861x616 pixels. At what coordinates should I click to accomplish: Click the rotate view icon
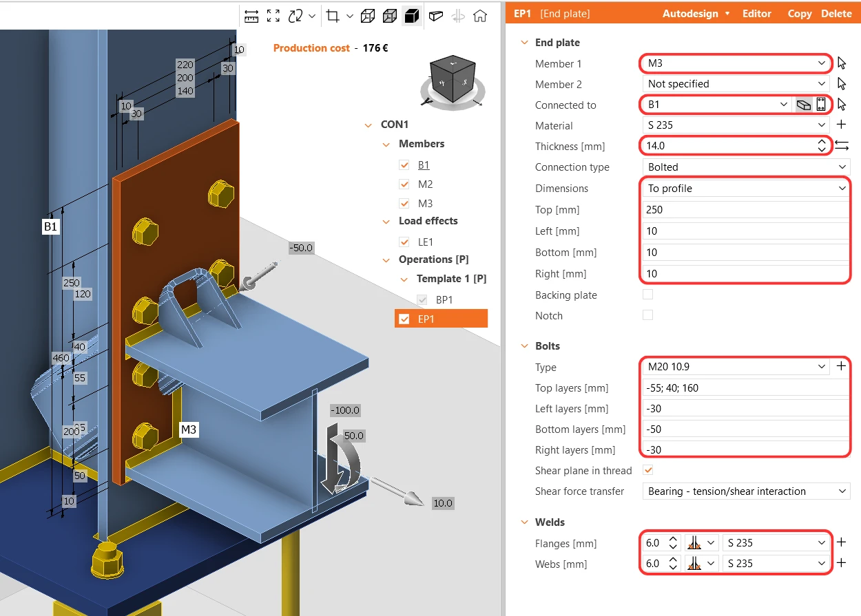(295, 16)
